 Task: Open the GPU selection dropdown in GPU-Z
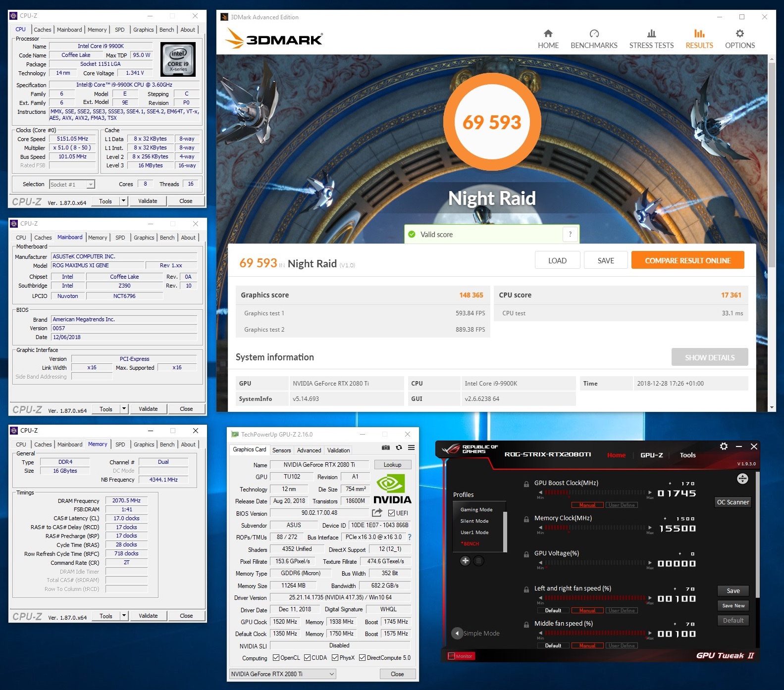click(x=283, y=674)
